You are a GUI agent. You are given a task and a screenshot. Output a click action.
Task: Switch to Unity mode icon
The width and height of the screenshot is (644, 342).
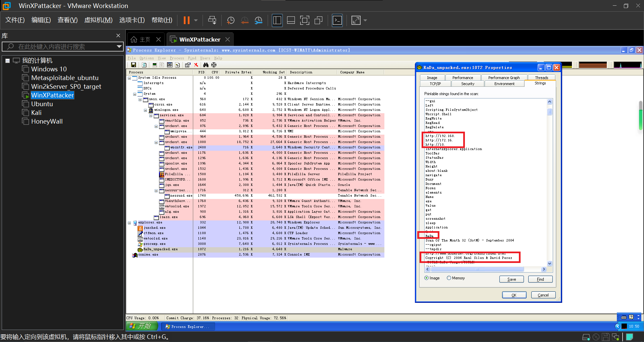pos(318,20)
